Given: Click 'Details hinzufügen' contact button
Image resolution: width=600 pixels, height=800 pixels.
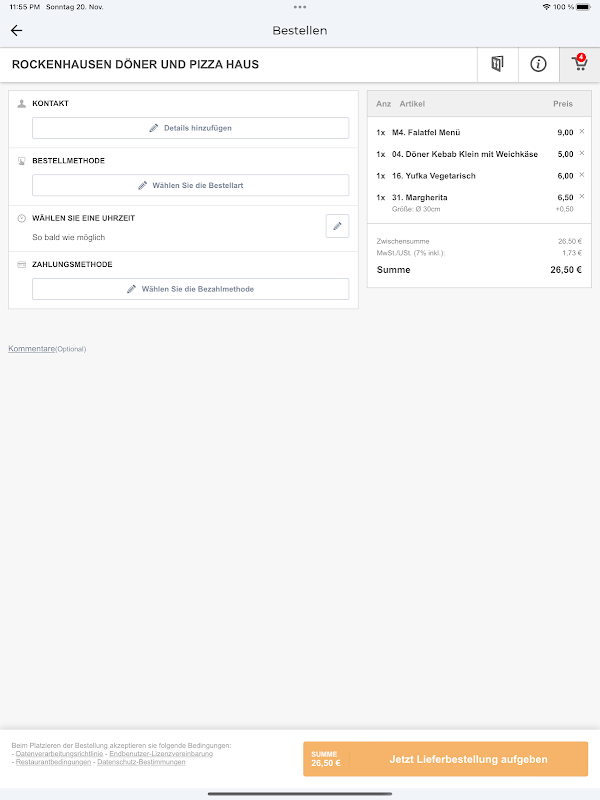Looking at the screenshot, I should pos(190,128).
